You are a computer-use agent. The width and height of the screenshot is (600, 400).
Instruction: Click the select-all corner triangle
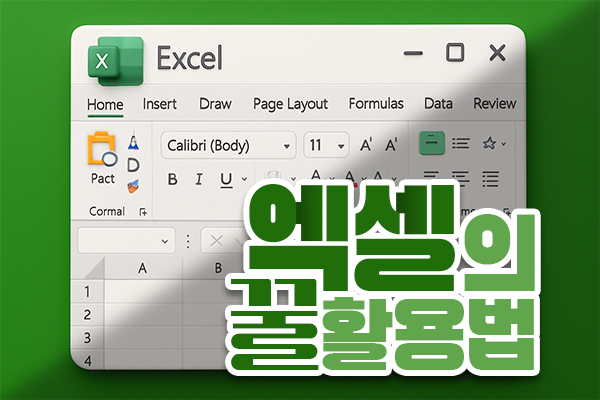(x=95, y=269)
